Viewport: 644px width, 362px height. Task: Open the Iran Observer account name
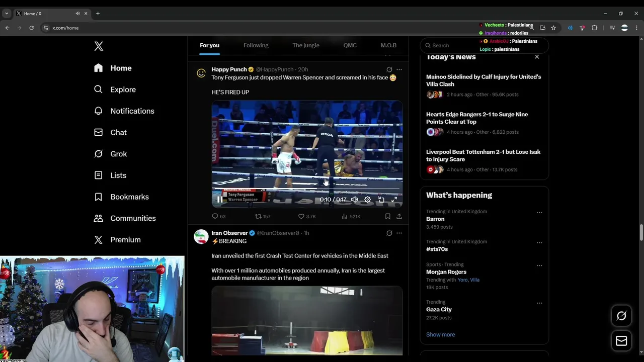tap(229, 233)
